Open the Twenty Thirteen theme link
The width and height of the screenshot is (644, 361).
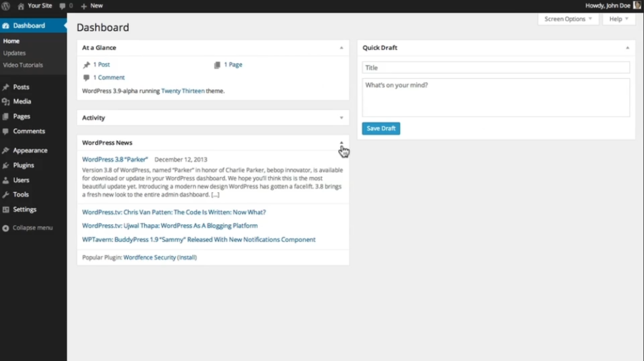pyautogui.click(x=183, y=91)
